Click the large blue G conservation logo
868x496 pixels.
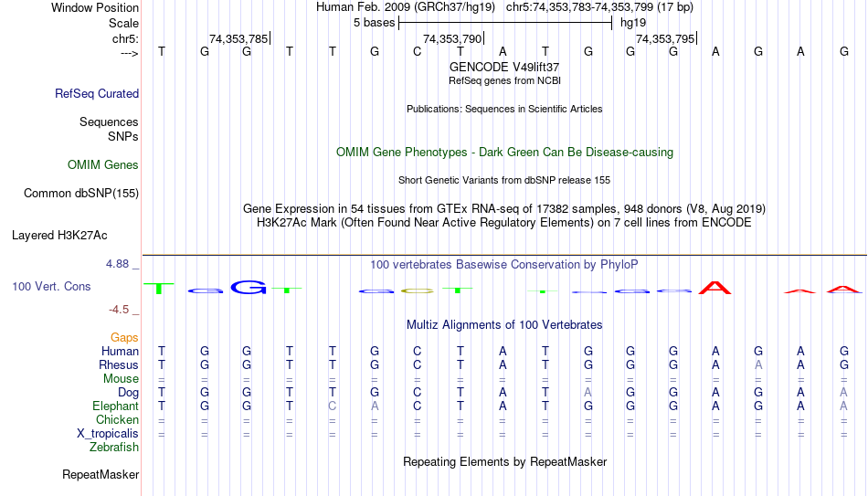[249, 288]
